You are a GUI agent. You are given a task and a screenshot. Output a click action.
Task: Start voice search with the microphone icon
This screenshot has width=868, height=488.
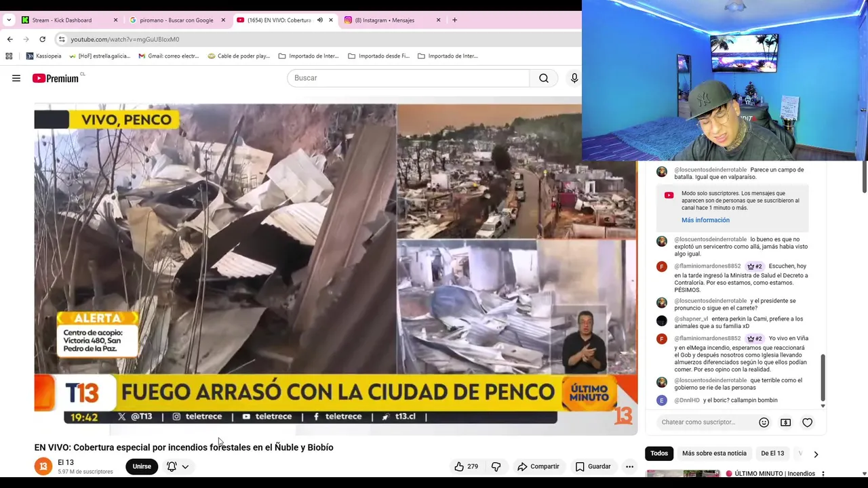point(574,78)
